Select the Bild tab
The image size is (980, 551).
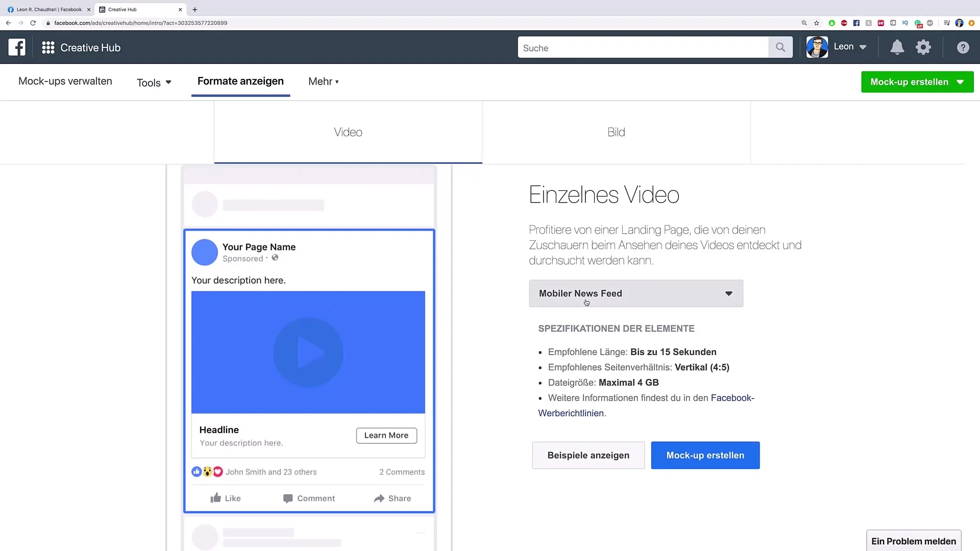click(x=616, y=132)
